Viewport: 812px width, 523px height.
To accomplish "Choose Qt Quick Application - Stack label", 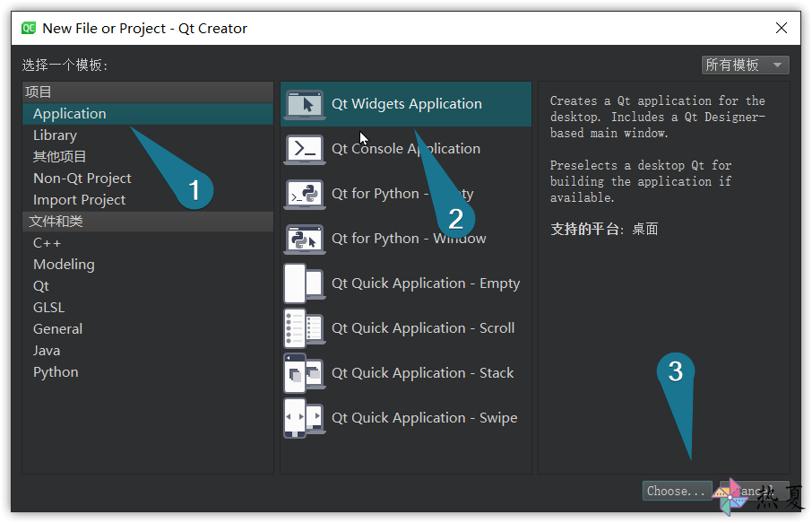I will [x=422, y=373].
